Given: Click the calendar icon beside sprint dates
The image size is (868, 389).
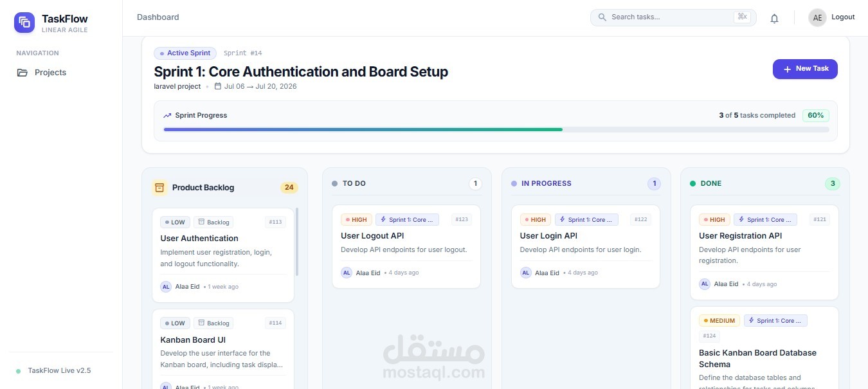Looking at the screenshot, I should tap(218, 86).
